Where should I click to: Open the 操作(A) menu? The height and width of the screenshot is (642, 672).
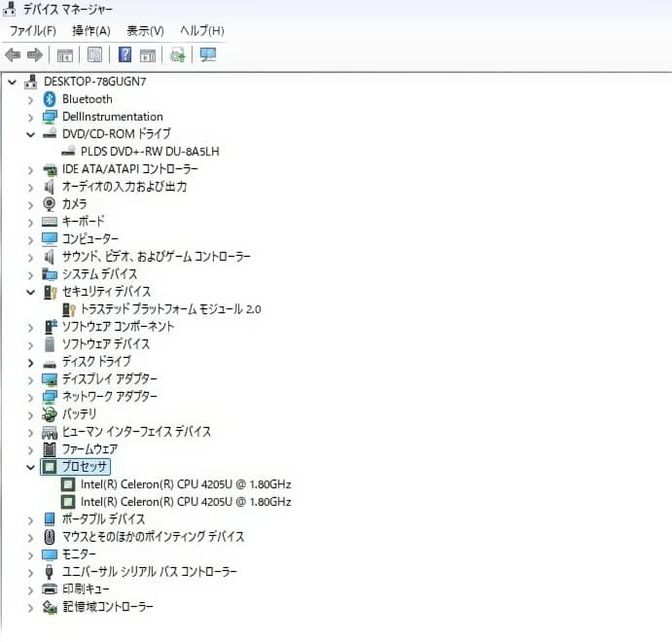91,31
